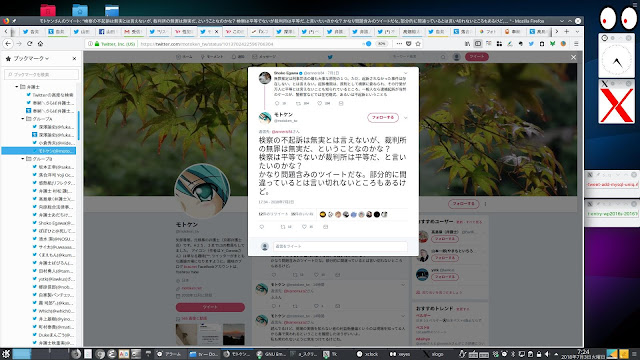Screen dimensions: 640x360
Task: Click 通知 in Twitter navigation
Action: coord(238,57)
